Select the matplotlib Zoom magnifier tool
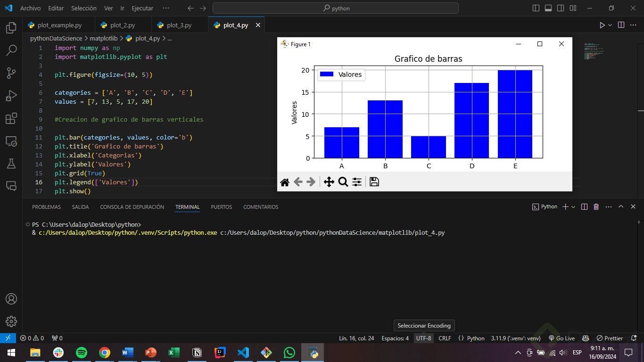 click(x=343, y=182)
